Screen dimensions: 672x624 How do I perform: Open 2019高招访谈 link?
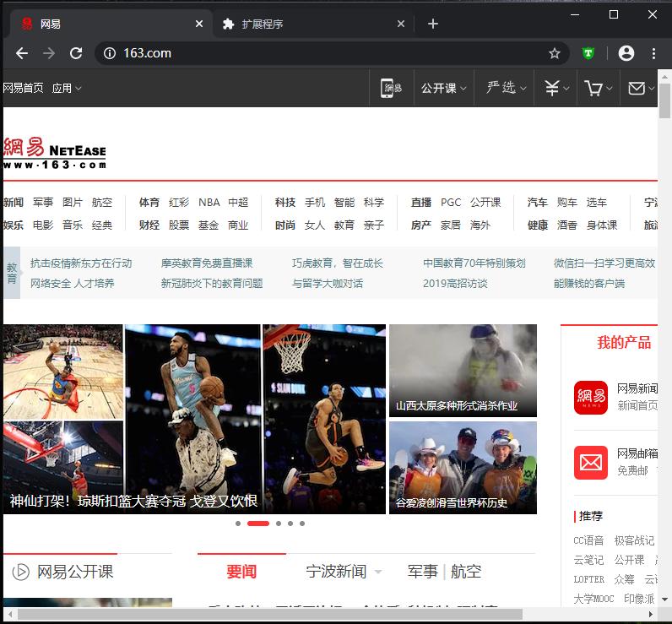[455, 283]
